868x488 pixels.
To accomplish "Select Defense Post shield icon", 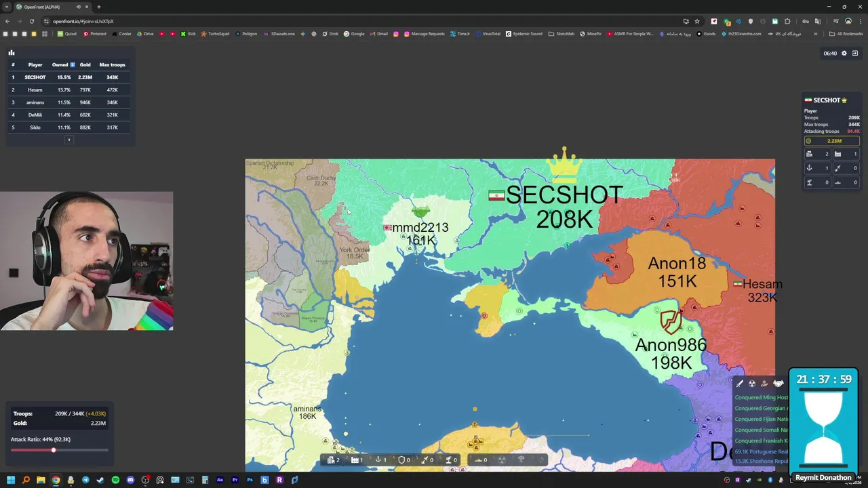I will (x=403, y=460).
